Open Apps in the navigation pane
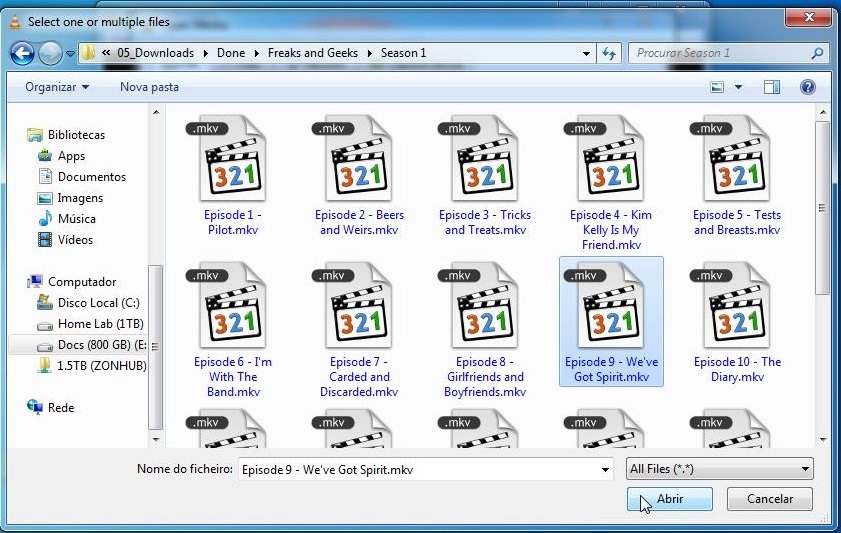 (71, 156)
